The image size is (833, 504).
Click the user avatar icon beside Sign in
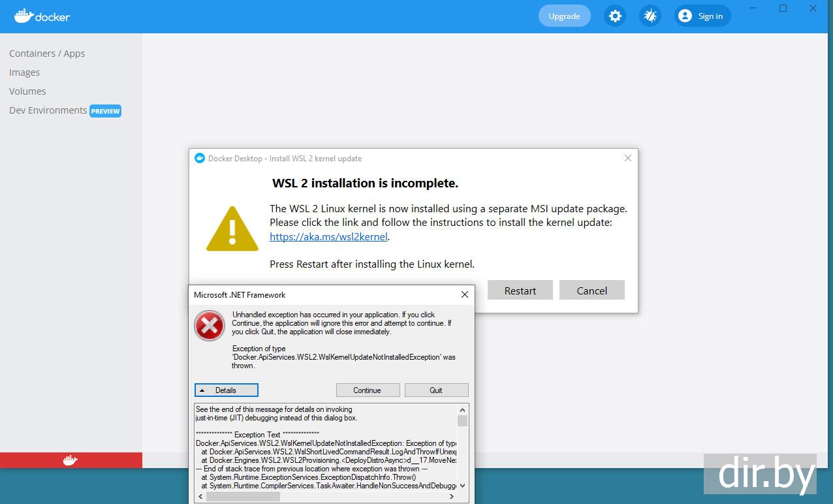(685, 16)
